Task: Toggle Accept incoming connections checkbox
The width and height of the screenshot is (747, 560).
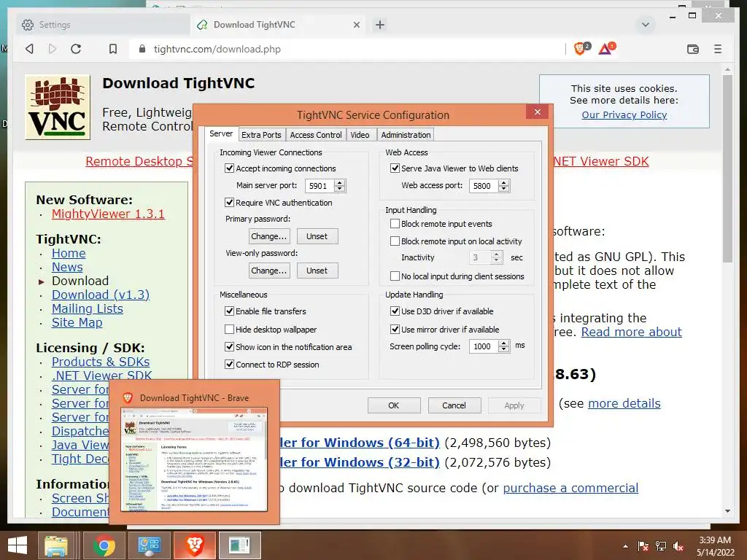Action: tap(229, 168)
